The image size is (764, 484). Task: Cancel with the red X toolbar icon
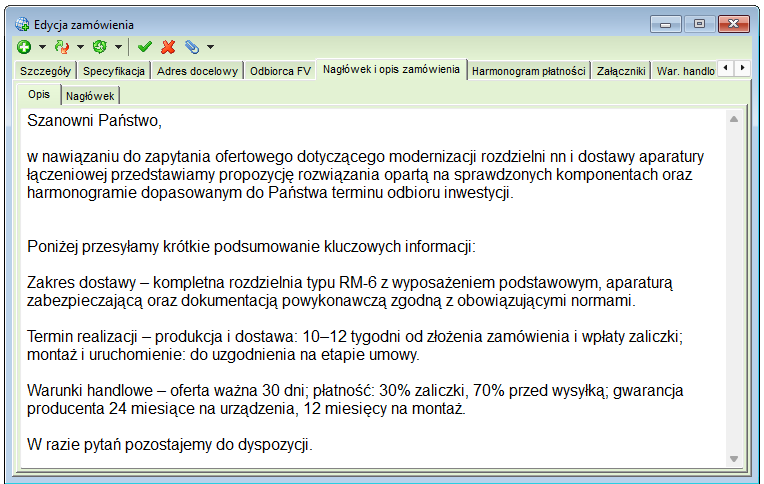click(x=168, y=47)
